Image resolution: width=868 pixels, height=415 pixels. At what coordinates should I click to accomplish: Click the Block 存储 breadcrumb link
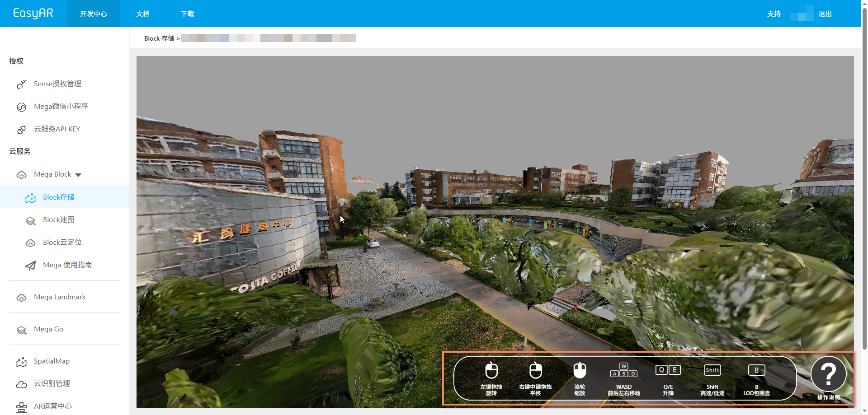tap(159, 38)
